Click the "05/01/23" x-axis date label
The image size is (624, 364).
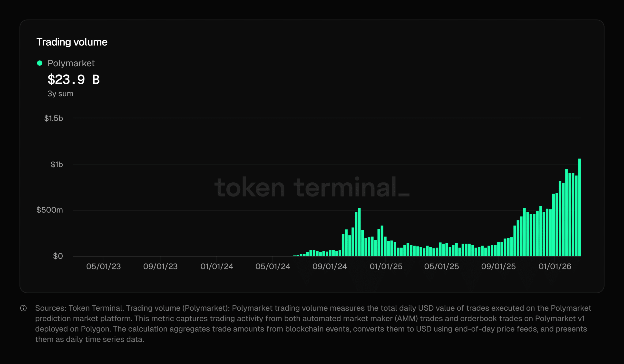click(x=104, y=267)
